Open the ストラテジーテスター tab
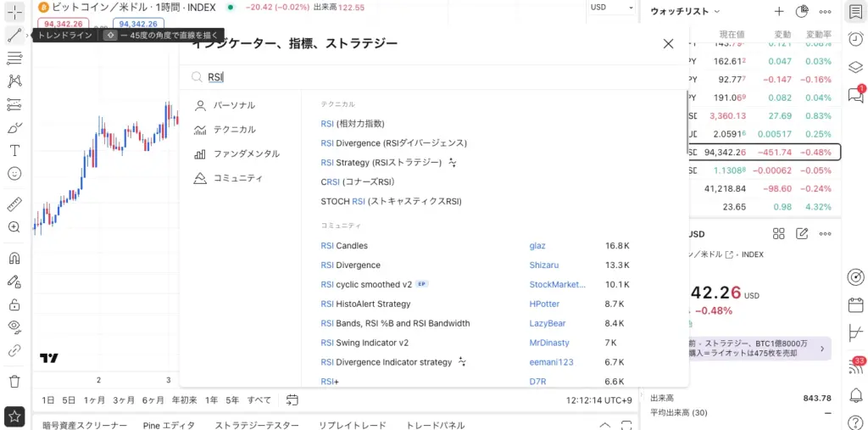This screenshot has width=868, height=430. coord(256,425)
